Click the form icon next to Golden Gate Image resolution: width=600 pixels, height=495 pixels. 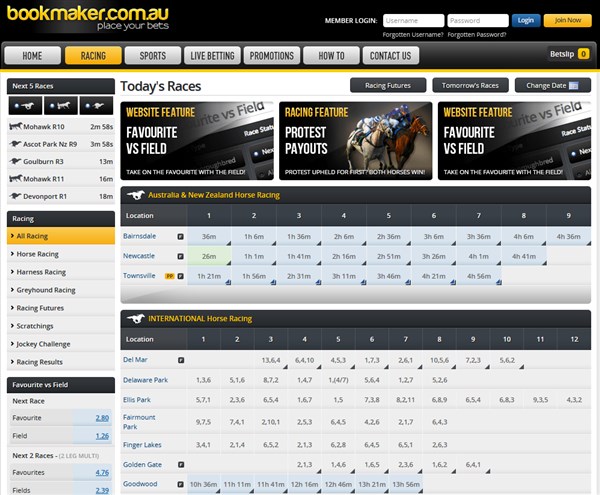click(181, 464)
